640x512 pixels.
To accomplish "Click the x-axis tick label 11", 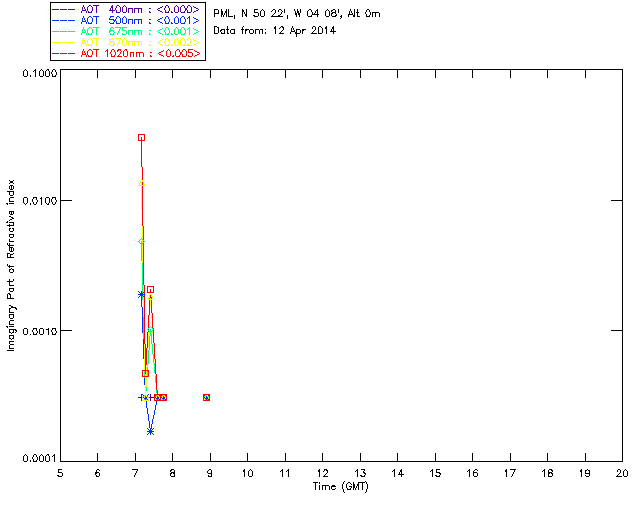I will 285,473.
